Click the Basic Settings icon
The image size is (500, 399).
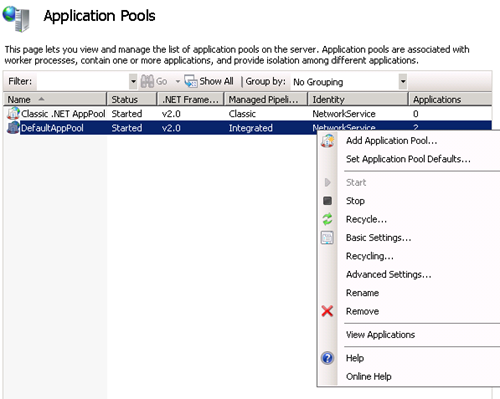[x=327, y=238]
